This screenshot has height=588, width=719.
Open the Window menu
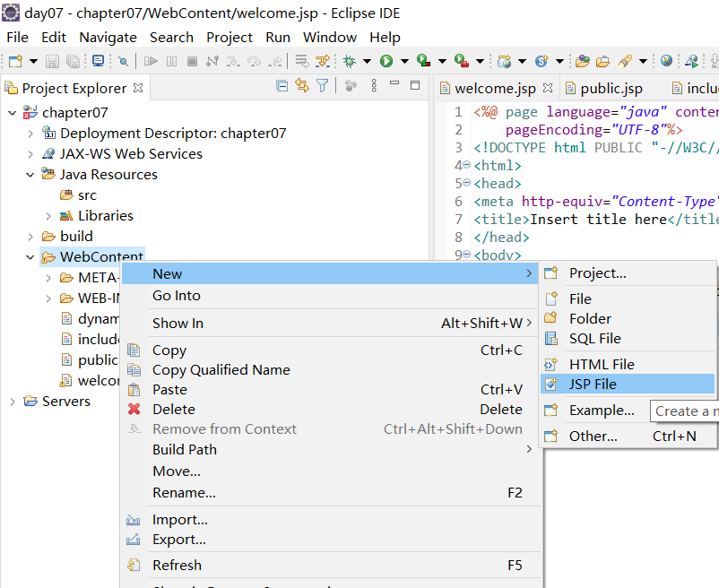[x=330, y=37]
